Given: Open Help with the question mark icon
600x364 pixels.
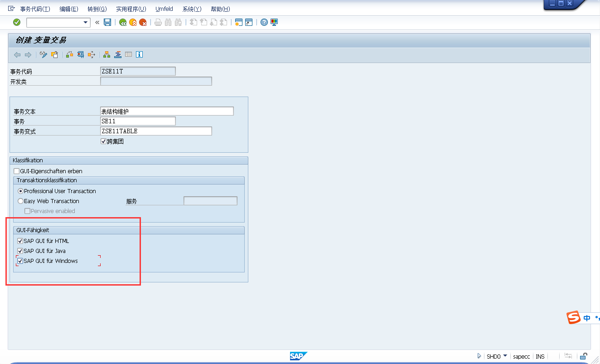Looking at the screenshot, I should pos(264,22).
